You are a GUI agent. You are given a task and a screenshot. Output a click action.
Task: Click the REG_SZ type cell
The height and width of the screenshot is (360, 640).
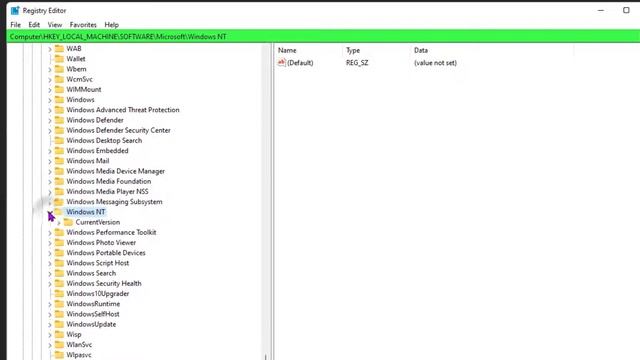coord(357,63)
